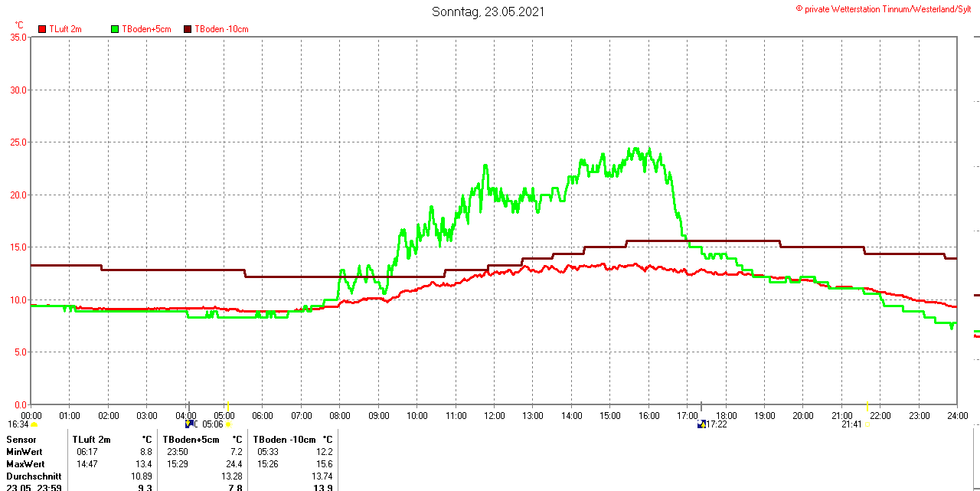Viewport: 980px width, 491px height.
Task: Click the TLuft 2m column header in table
Action: click(x=92, y=440)
